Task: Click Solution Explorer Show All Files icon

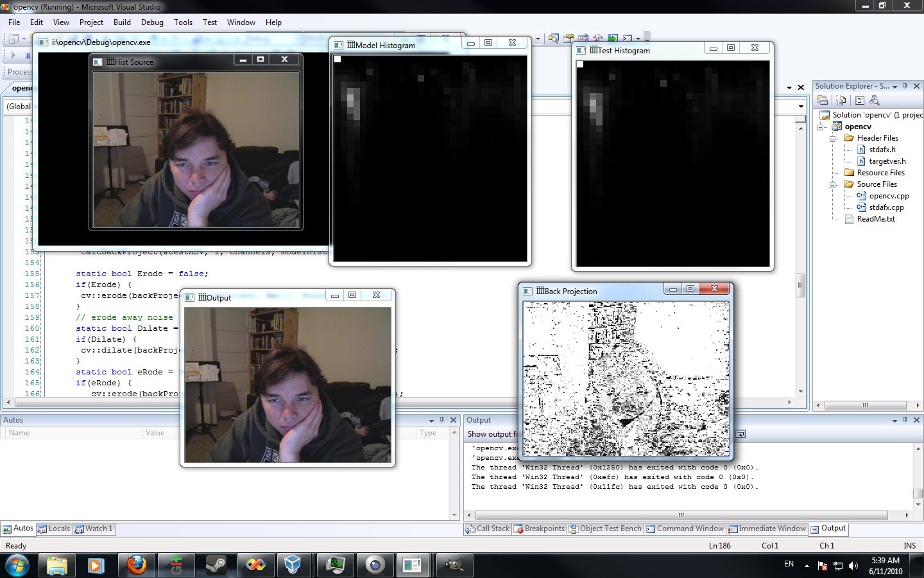Action: [x=841, y=100]
